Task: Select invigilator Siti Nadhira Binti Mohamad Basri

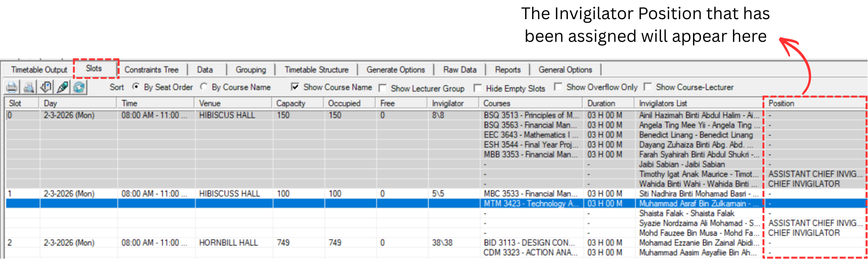Action: pyautogui.click(x=699, y=193)
